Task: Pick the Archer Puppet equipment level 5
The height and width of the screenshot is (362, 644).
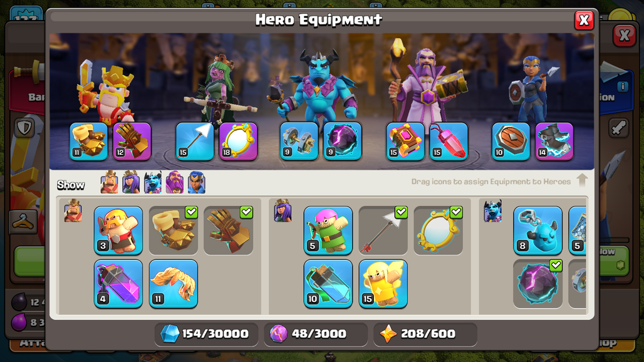Action: 328,230
